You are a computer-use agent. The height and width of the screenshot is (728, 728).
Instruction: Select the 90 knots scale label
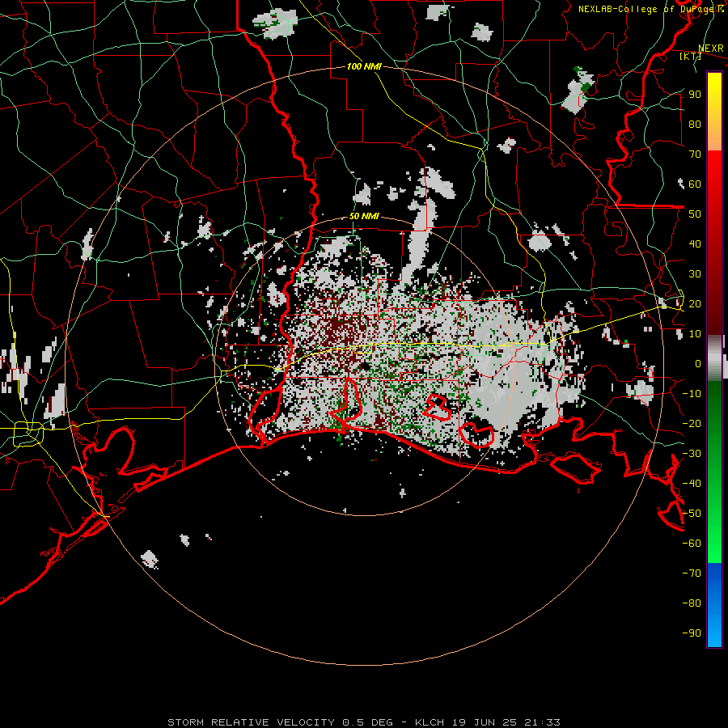click(695, 95)
